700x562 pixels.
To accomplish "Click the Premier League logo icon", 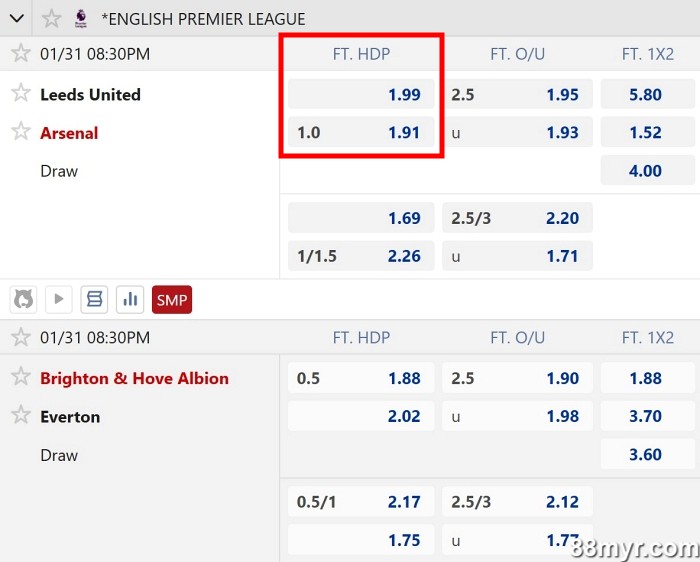I will (x=81, y=18).
